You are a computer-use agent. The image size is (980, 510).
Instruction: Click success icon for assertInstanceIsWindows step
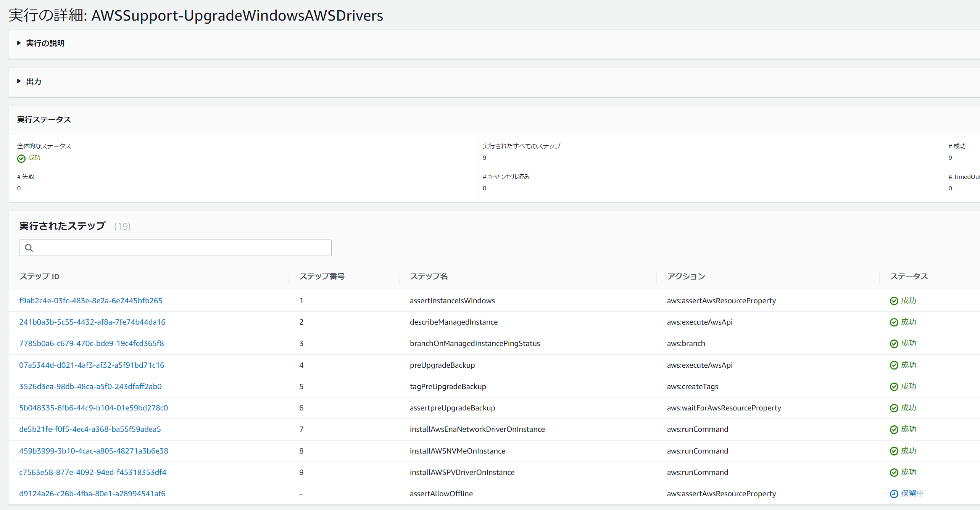(894, 301)
